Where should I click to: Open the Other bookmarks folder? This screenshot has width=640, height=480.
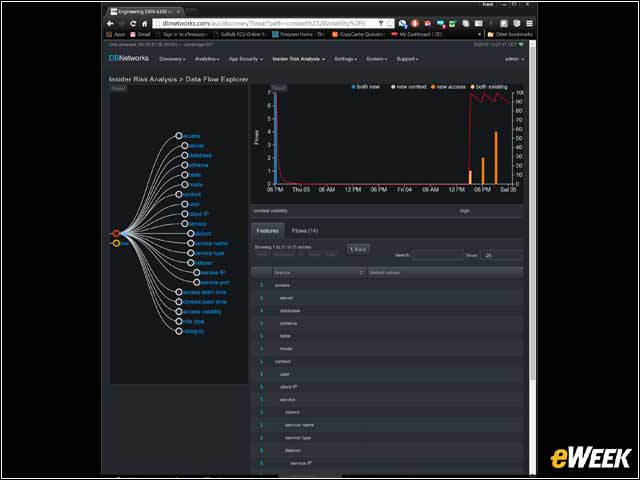[510, 35]
